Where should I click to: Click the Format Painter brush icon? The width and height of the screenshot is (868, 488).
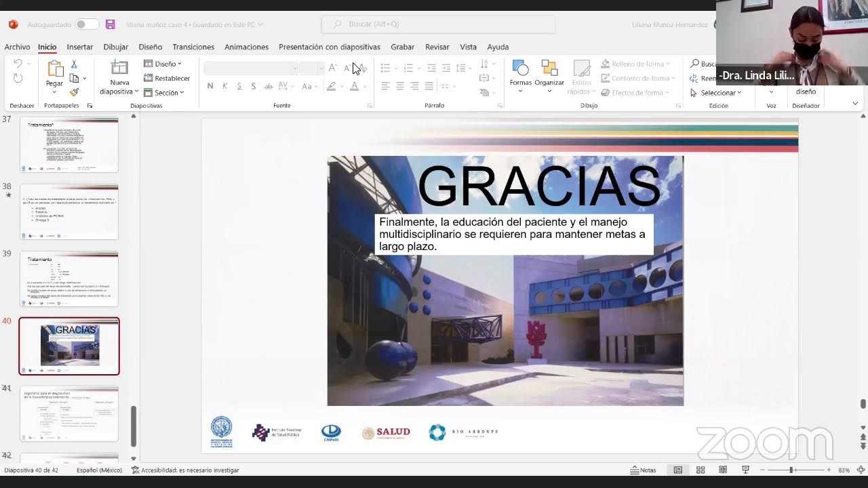coord(74,92)
